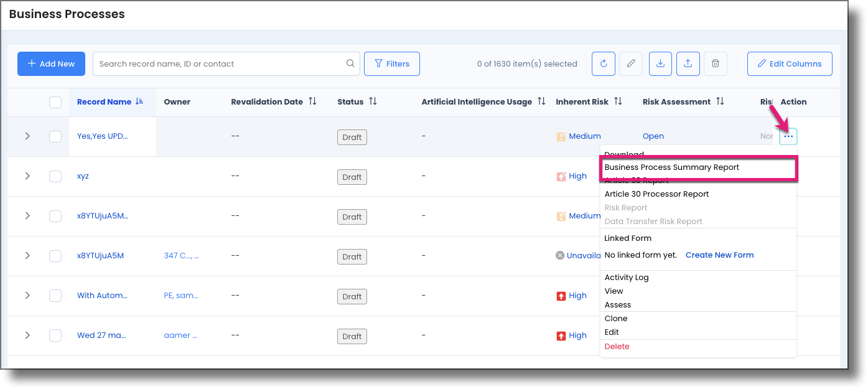
Task: Click owner link 347 C
Action: click(181, 256)
